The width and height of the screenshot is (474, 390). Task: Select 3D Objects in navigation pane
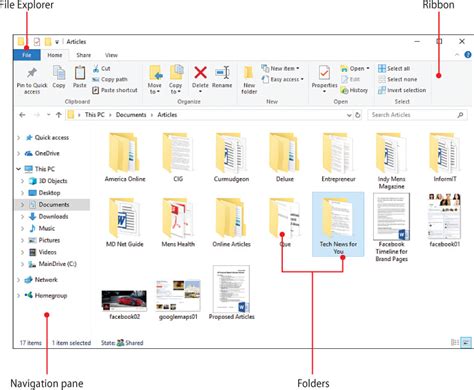click(48, 181)
